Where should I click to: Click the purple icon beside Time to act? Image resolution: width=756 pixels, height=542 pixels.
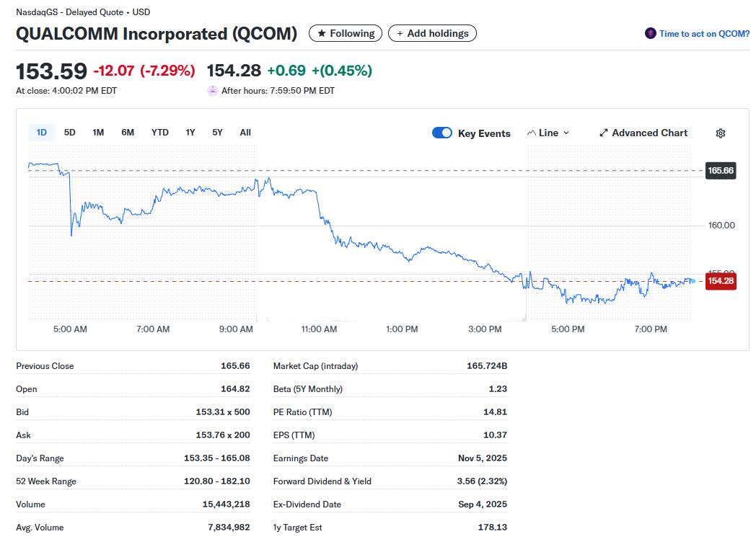(651, 33)
